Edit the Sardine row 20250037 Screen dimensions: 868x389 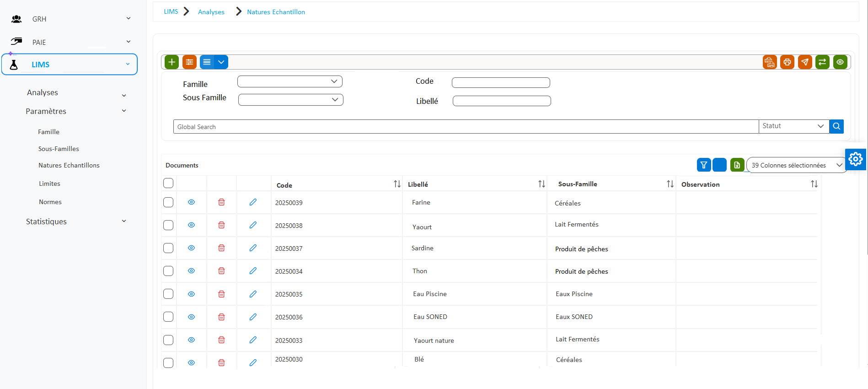253,248
